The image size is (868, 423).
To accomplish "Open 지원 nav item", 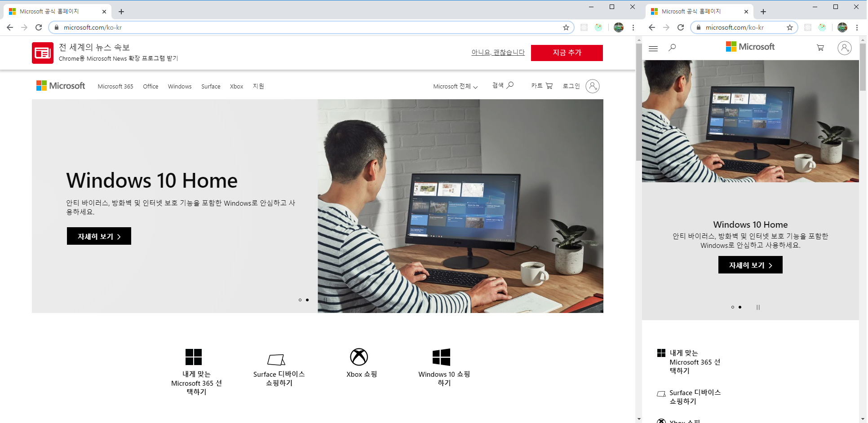I will 258,86.
